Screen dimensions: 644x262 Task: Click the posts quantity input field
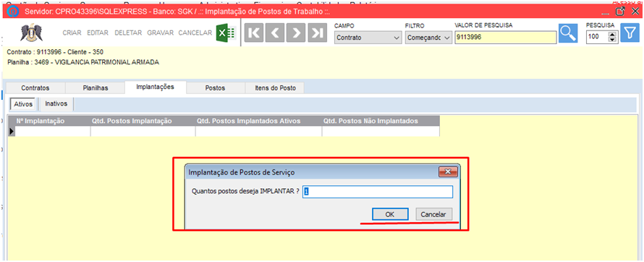pos(378,191)
